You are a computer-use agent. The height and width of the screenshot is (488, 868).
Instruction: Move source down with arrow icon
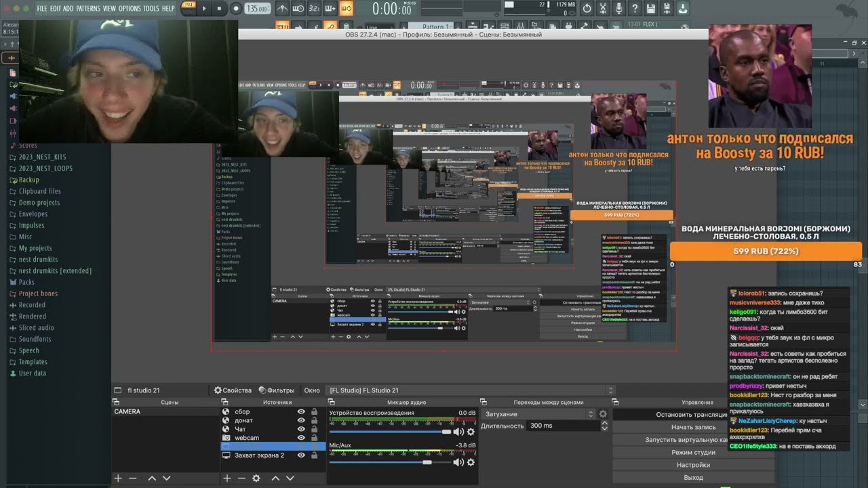click(x=290, y=478)
